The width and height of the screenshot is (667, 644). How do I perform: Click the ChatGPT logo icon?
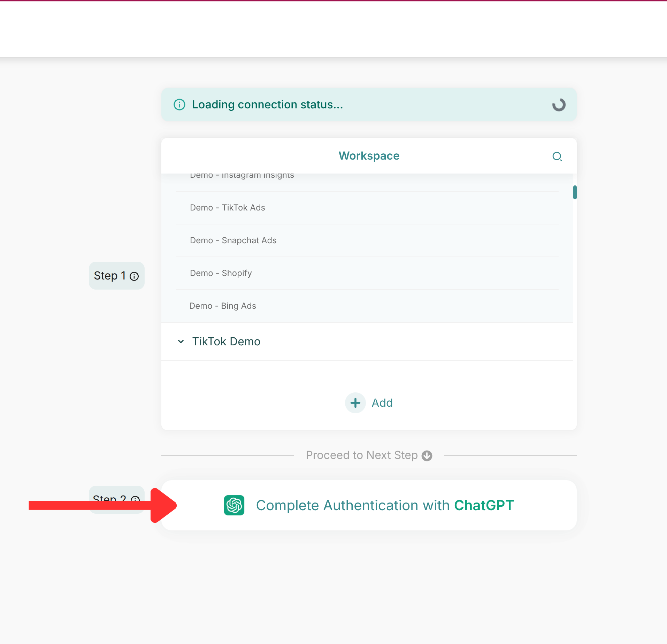click(x=234, y=505)
